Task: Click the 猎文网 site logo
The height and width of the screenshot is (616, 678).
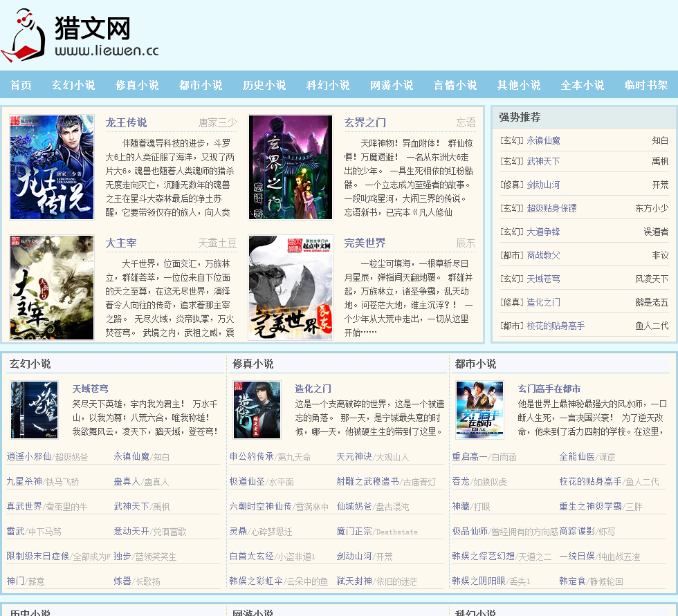Action: [80, 35]
